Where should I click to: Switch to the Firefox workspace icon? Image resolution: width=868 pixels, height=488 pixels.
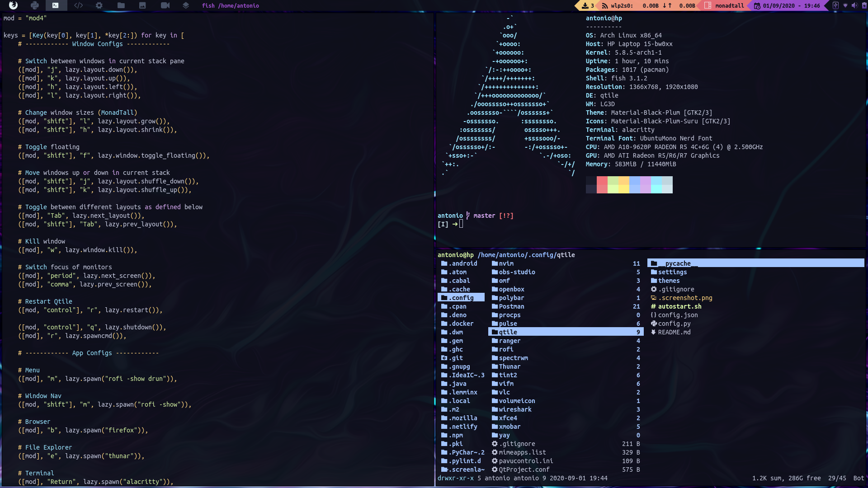pyautogui.click(x=13, y=5)
